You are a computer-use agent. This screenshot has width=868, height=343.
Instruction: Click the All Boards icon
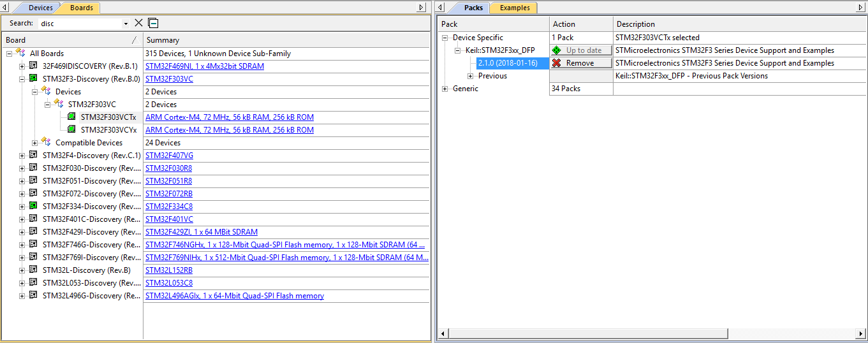20,54
